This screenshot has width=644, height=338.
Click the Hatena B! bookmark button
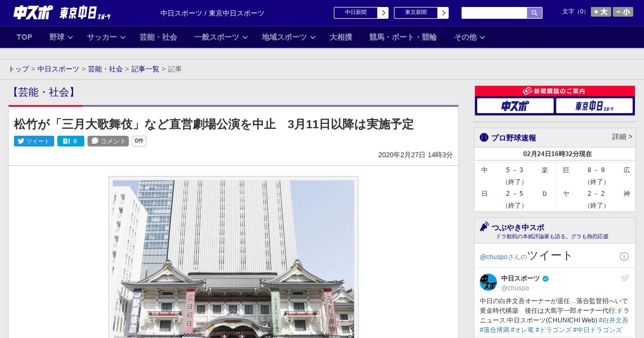[71, 141]
